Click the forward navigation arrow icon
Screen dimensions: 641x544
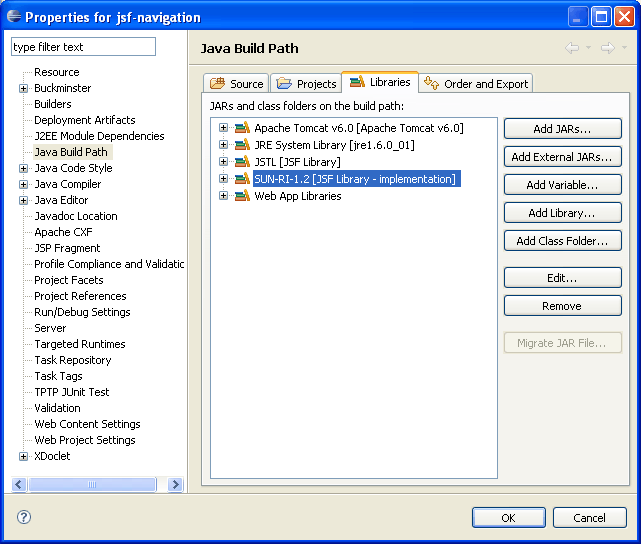(607, 48)
